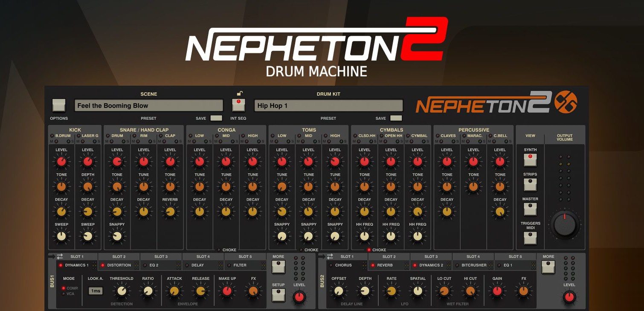Click the snare DRUM SNAPPY knob

coord(117,236)
